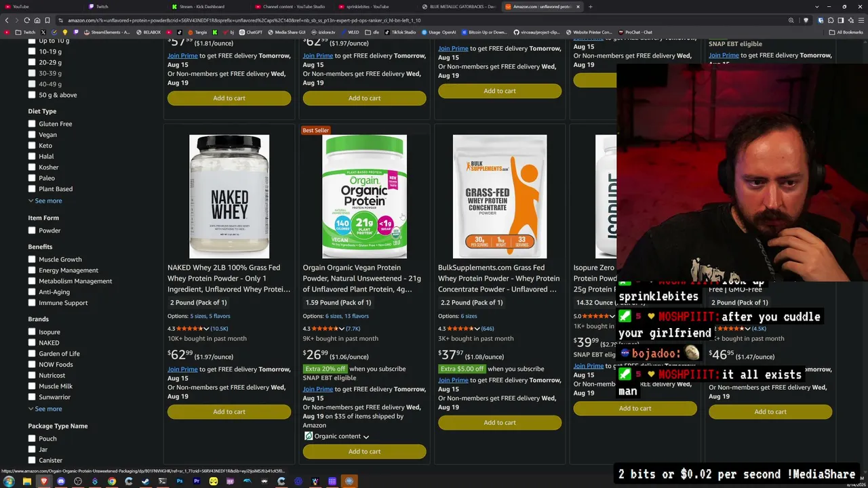Open the NAKED Whey product image
Screen dimensions: 868x488
pos(229,197)
